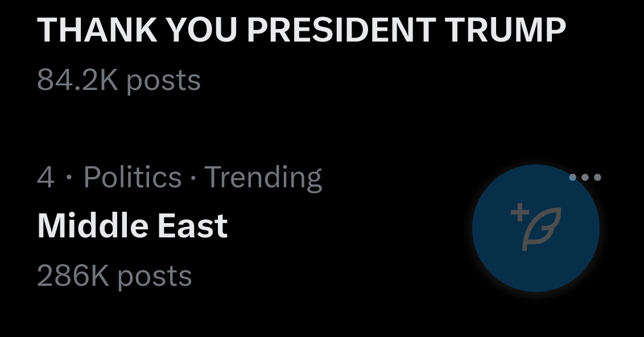Open the three-dot menu for Middle East

[585, 177]
